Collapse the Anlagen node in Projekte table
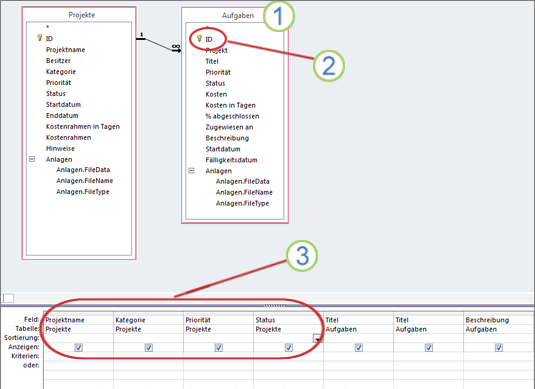Screen dimensions: 535x389 tap(32, 159)
